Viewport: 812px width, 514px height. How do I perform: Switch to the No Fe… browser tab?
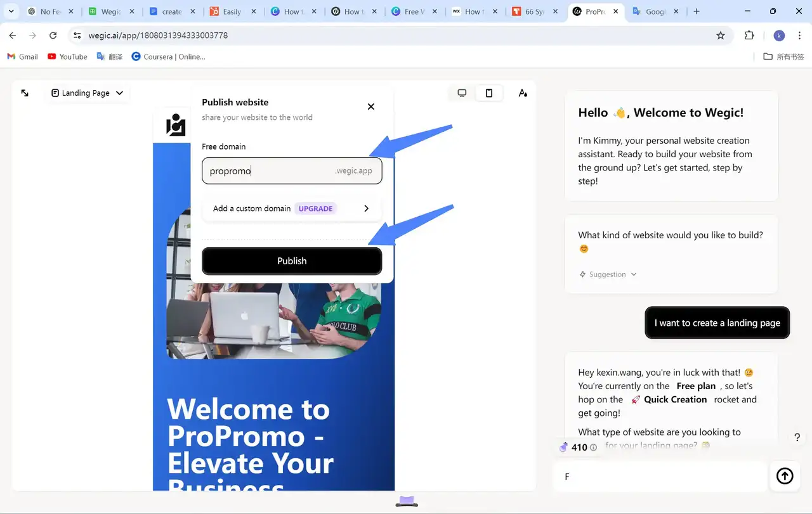pyautogui.click(x=51, y=11)
